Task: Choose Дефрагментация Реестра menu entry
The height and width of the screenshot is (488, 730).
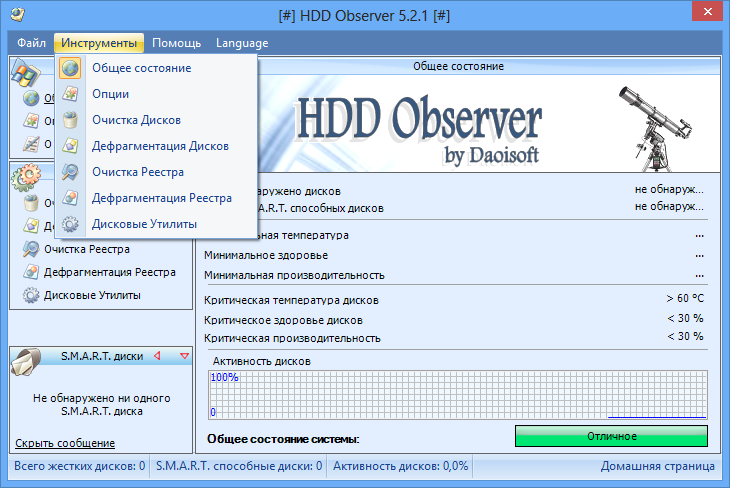Action: pyautogui.click(x=156, y=198)
